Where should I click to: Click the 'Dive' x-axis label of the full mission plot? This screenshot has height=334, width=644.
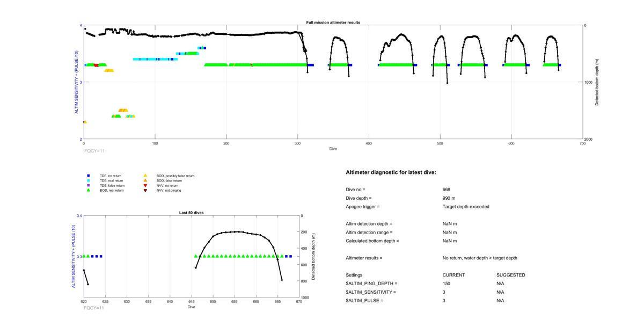tap(333, 149)
